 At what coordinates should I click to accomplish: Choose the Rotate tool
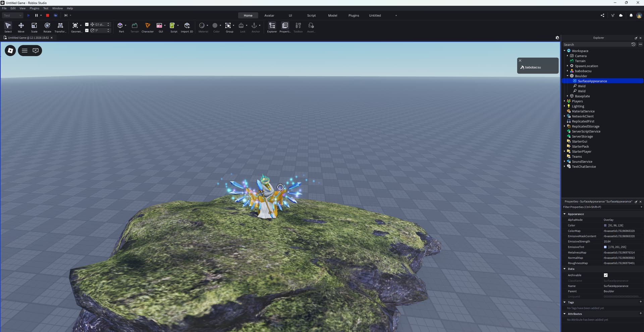point(47,27)
